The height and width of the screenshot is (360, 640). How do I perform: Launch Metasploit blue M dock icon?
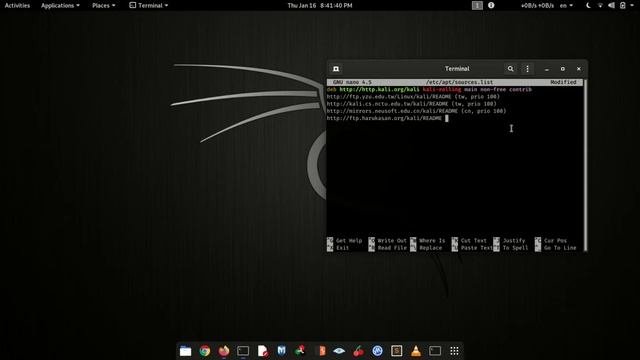(x=282, y=351)
